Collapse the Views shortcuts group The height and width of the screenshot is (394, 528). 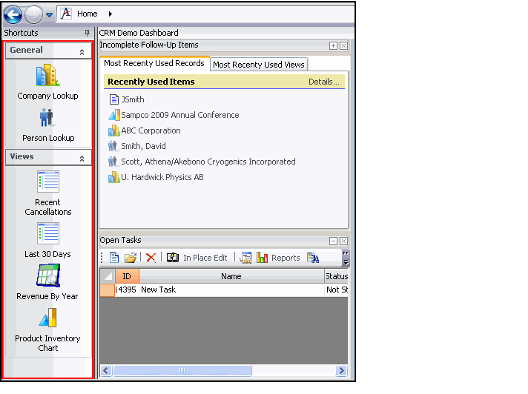[x=82, y=159]
